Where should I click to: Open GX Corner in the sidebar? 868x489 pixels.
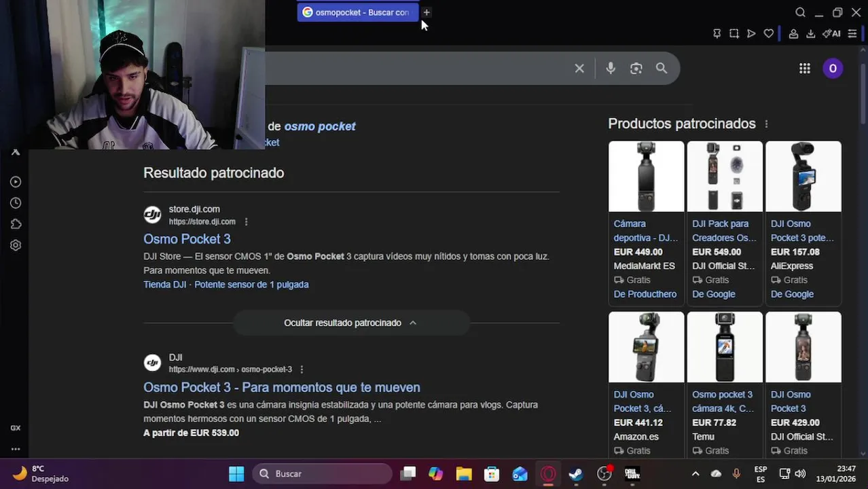[x=16, y=428]
